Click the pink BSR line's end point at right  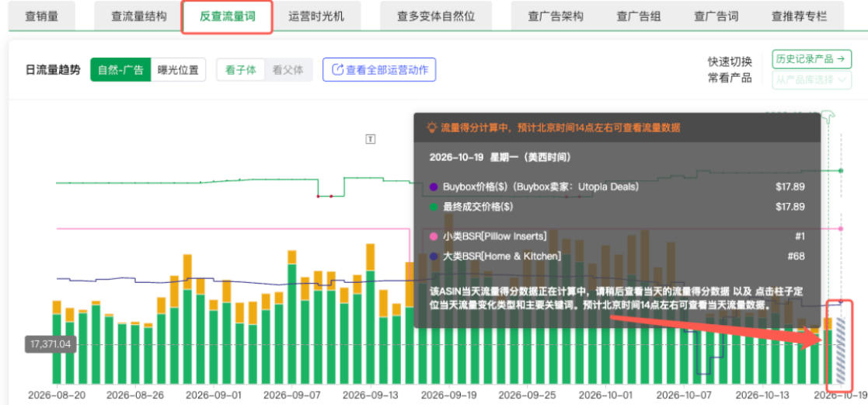(841, 229)
